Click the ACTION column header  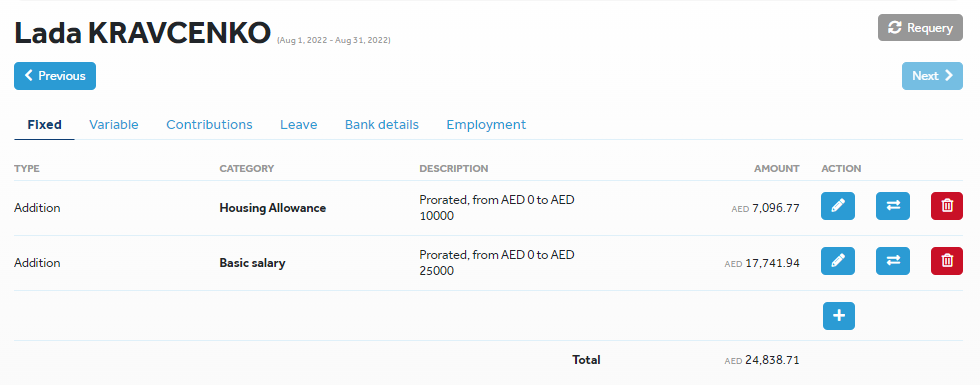[841, 169]
